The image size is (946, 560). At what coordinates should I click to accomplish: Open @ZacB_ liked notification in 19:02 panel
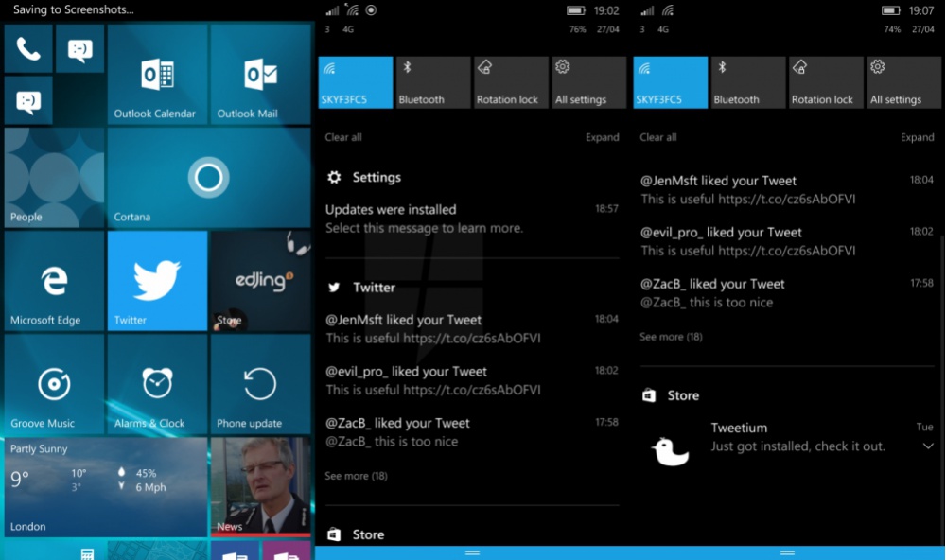point(472,432)
